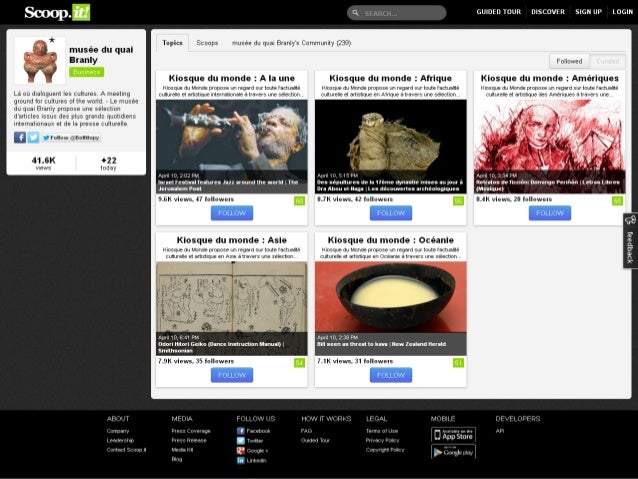This screenshot has width=638, height=479.
Task: Click Login in header
Action: click(x=623, y=12)
